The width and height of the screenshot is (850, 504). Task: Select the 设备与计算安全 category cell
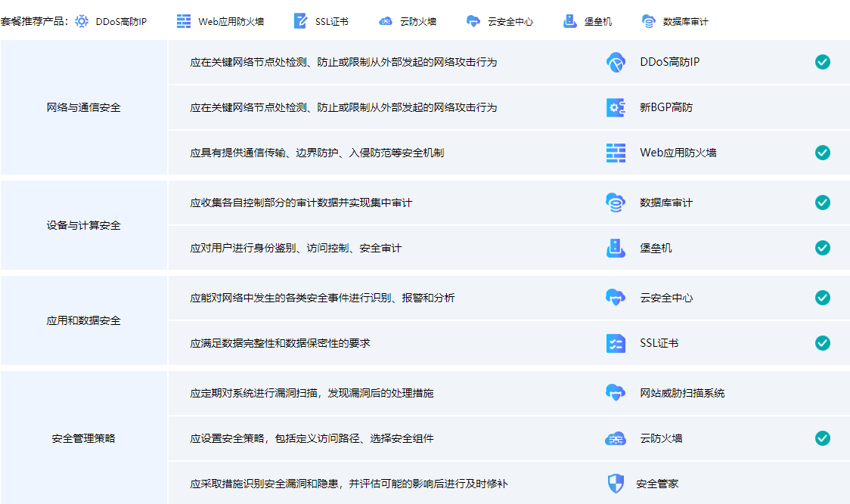[x=83, y=225]
